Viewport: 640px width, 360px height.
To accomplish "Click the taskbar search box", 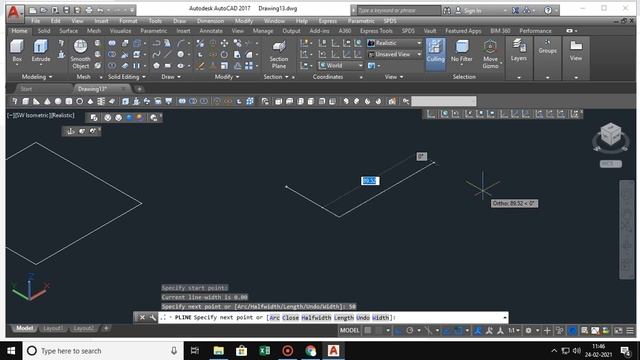I will (x=103, y=351).
